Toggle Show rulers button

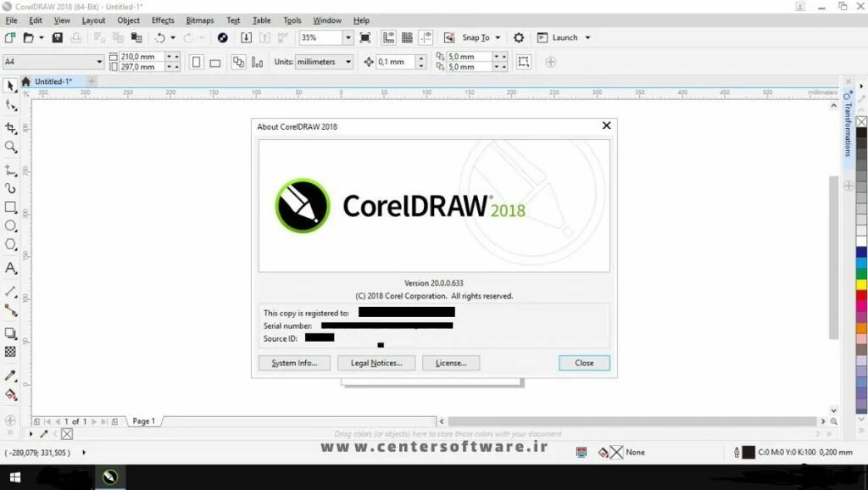[388, 37]
